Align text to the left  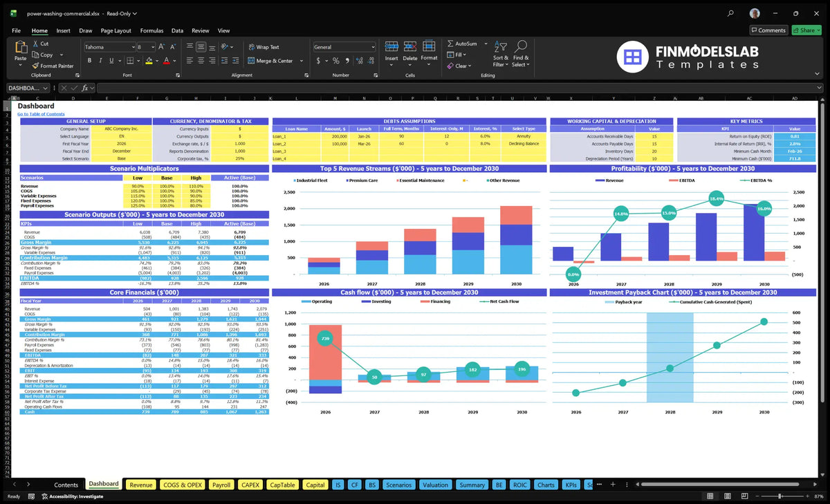click(x=190, y=61)
